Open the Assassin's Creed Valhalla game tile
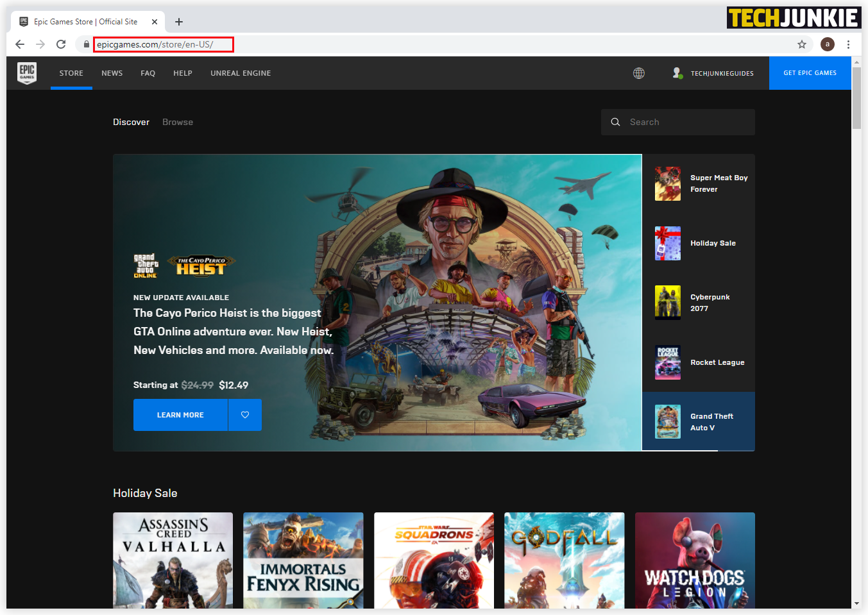 (x=173, y=560)
